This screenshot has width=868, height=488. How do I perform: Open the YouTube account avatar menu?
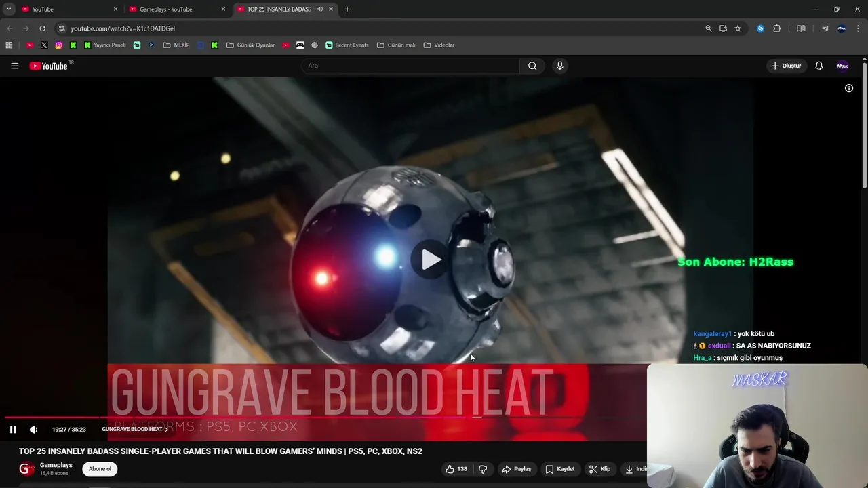842,66
